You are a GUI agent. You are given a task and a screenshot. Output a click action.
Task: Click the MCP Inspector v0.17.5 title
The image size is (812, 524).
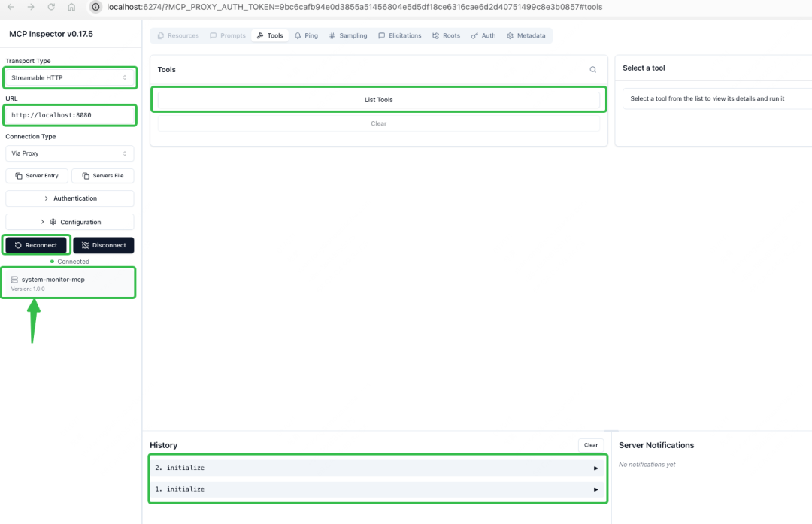(51, 34)
